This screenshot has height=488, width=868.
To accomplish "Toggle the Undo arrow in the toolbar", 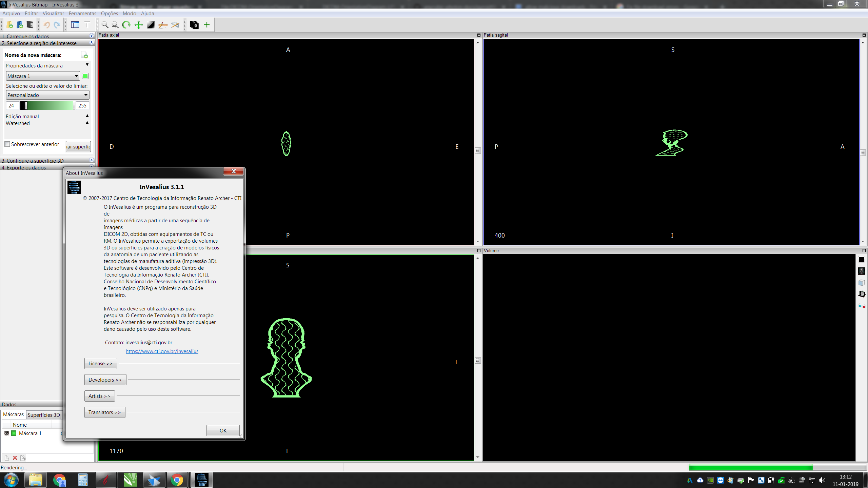I will point(46,24).
